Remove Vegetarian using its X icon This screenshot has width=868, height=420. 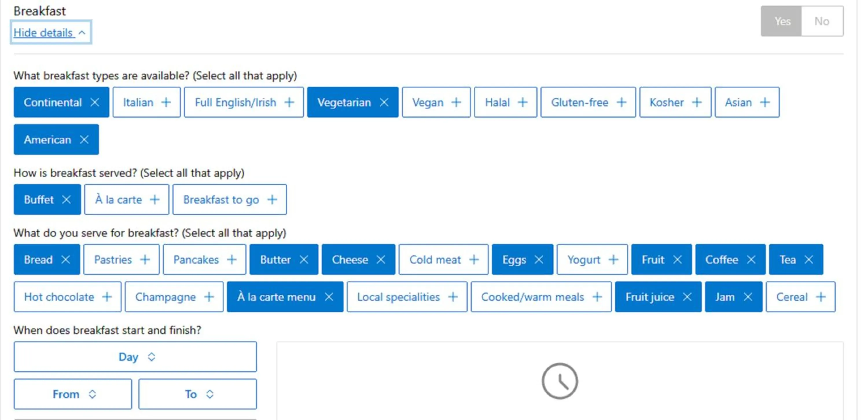tap(384, 102)
